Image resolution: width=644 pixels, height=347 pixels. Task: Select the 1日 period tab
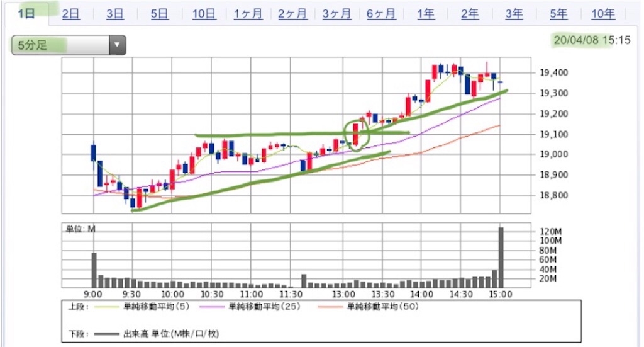click(26, 14)
